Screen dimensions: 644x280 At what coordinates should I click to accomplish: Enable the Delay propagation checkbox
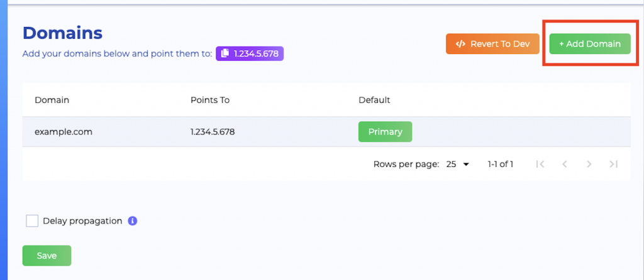tap(32, 221)
